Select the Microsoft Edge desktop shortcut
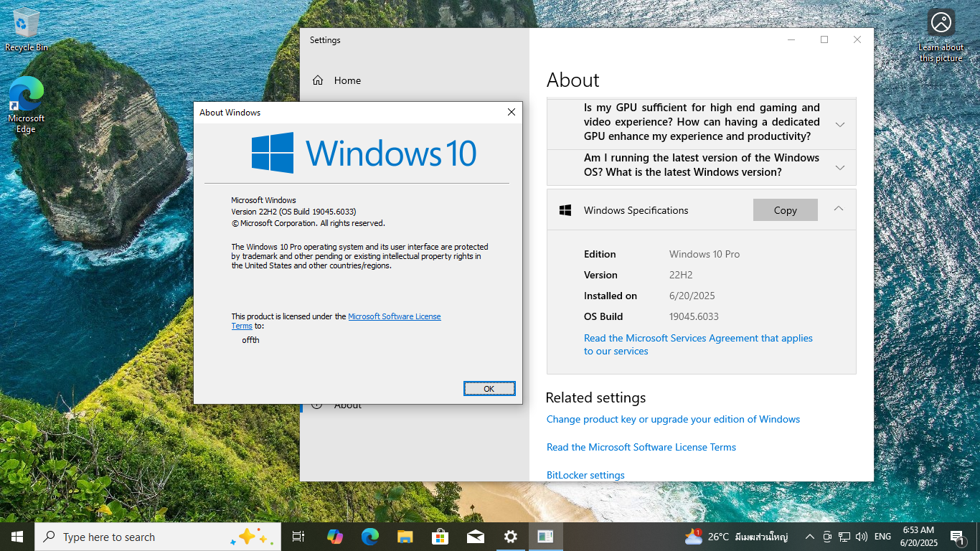The height and width of the screenshot is (551, 980). [26, 105]
